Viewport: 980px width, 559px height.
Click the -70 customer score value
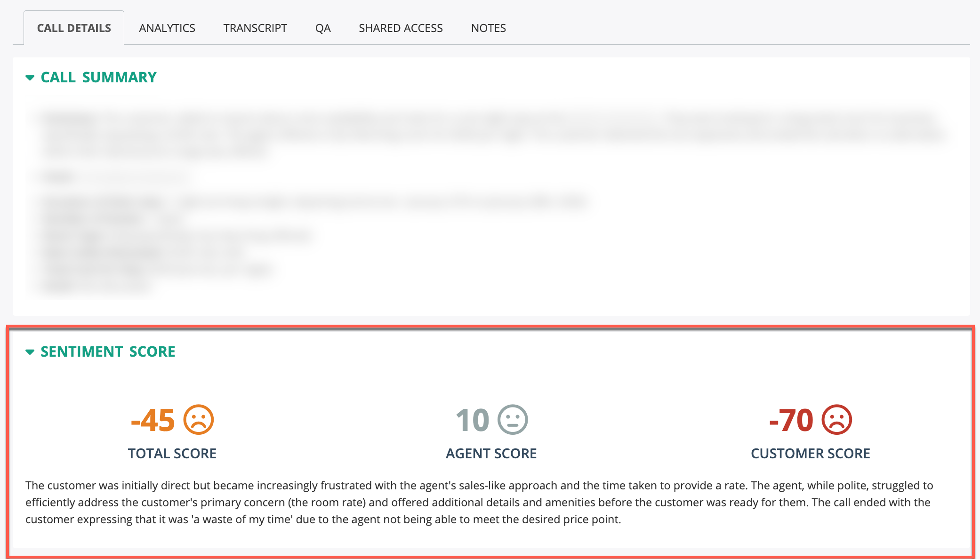coord(791,420)
